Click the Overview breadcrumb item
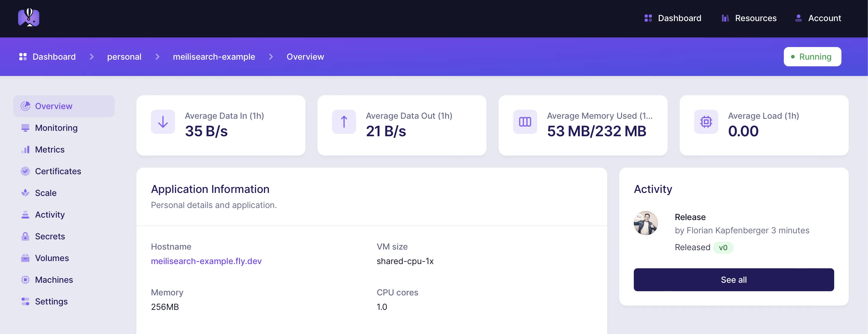868x334 pixels. [x=305, y=57]
